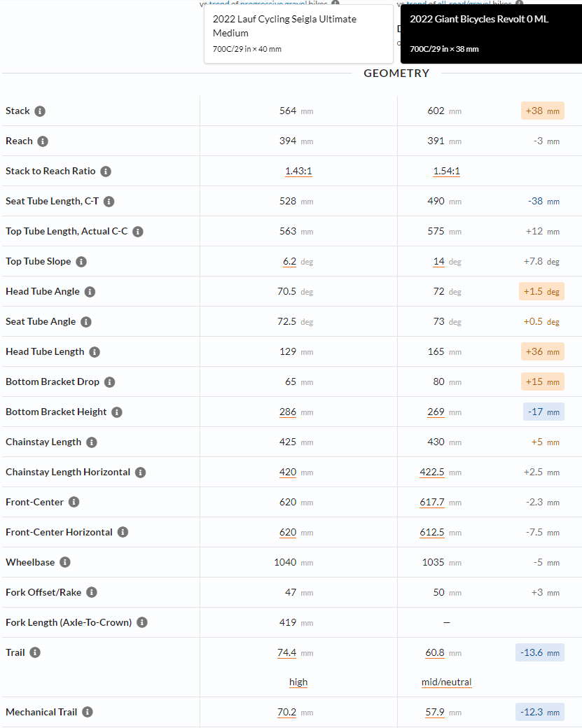
Task: Open the Trail info icon
Action: coord(35,653)
